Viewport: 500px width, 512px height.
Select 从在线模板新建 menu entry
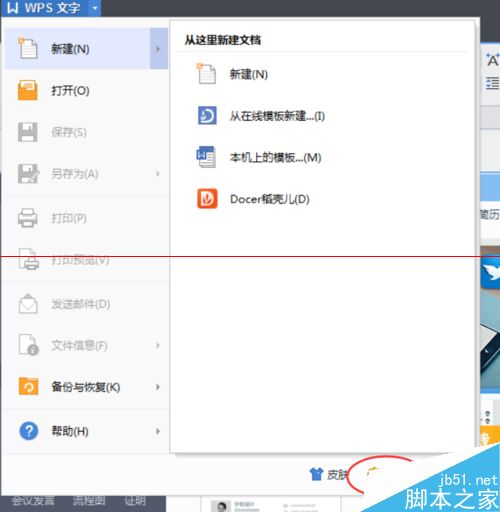point(277,116)
